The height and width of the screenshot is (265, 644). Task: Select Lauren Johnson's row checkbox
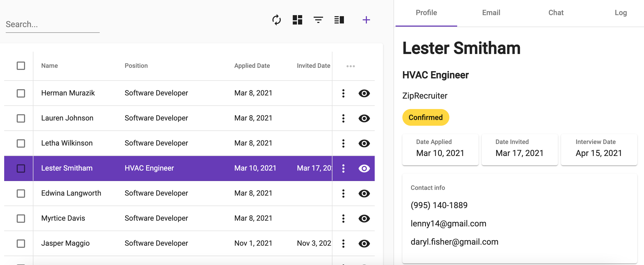(x=21, y=118)
